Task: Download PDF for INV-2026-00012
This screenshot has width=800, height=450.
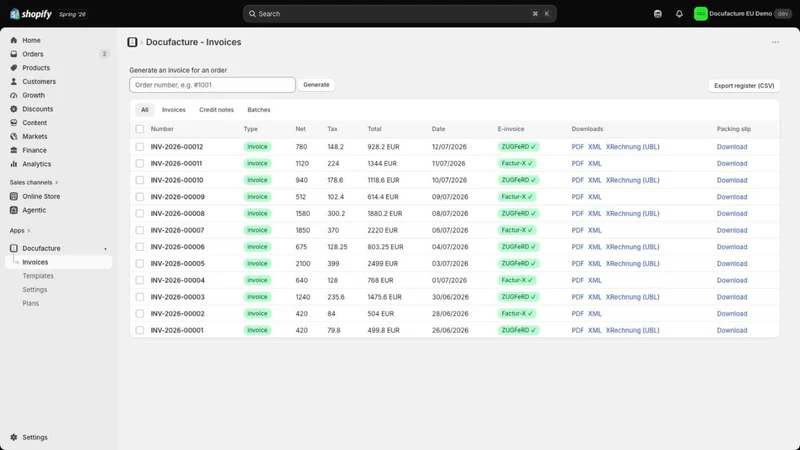Action: coord(578,147)
